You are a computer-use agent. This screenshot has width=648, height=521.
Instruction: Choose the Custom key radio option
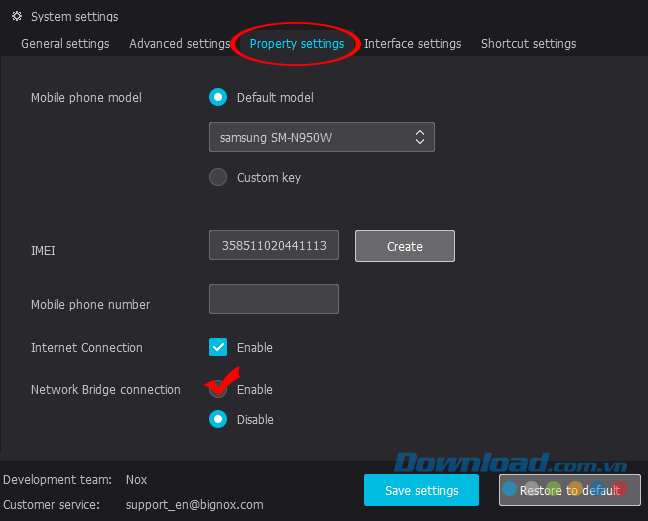click(x=218, y=177)
